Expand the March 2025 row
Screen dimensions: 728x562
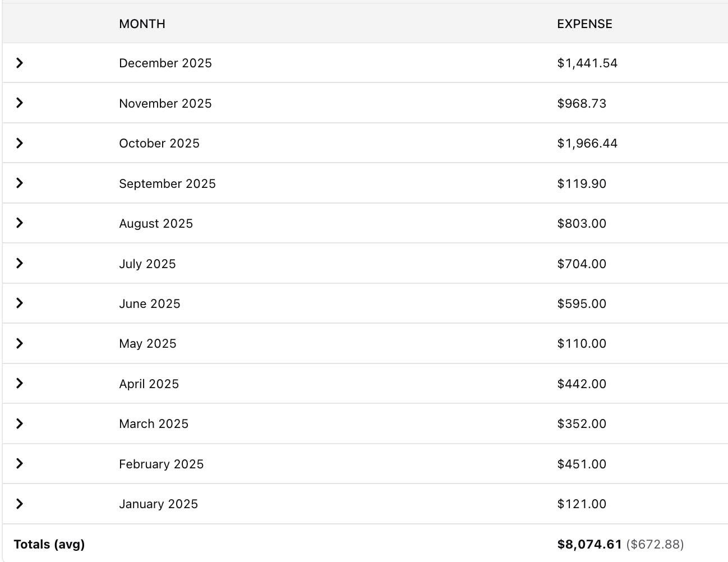[20, 423]
